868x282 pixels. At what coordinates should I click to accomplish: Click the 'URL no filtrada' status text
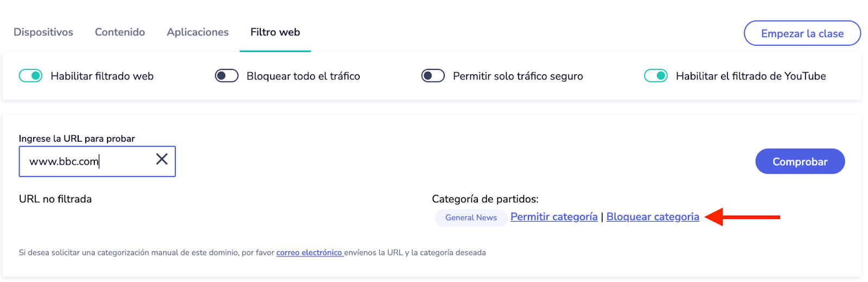pos(55,199)
